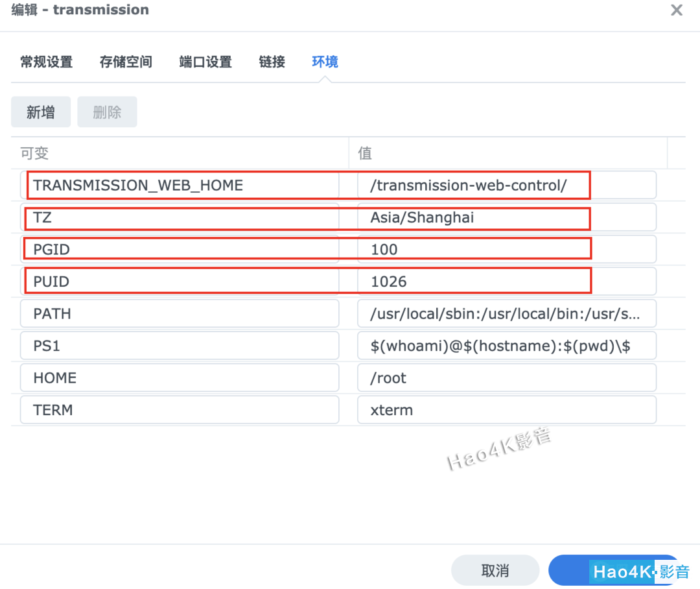Edit the PS1 value field $(whoami)@$(hostname)
This screenshot has width=700, height=589.
pyautogui.click(x=507, y=346)
